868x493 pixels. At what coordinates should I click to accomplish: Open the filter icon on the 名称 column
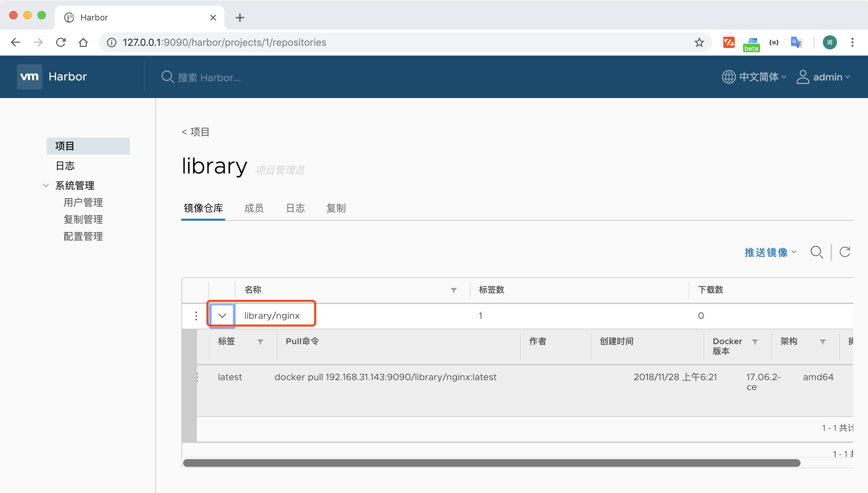point(453,290)
